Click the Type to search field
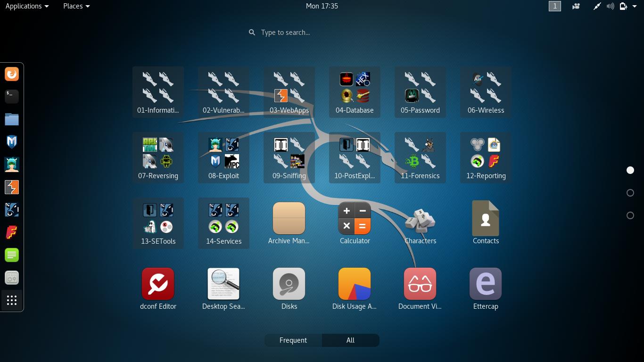The width and height of the screenshot is (644, 362). (322, 33)
